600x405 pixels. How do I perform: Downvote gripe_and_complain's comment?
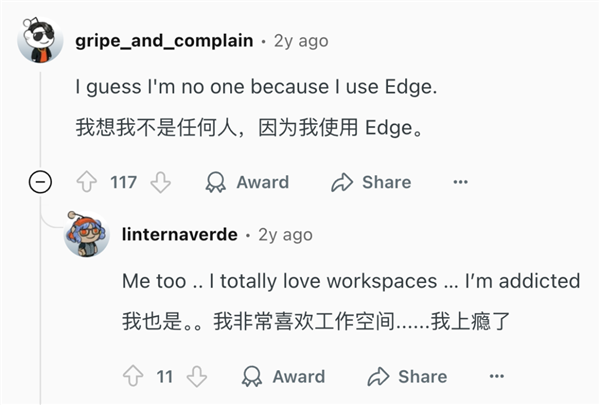point(160,182)
